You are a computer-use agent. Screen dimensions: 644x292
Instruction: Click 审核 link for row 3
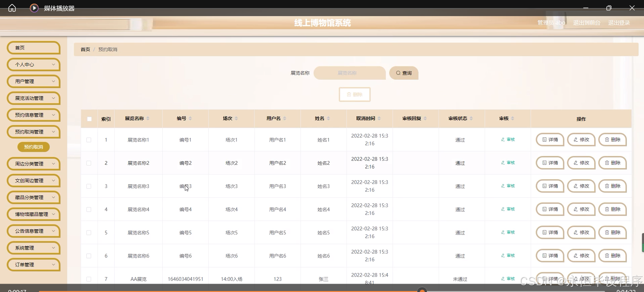pos(508,186)
